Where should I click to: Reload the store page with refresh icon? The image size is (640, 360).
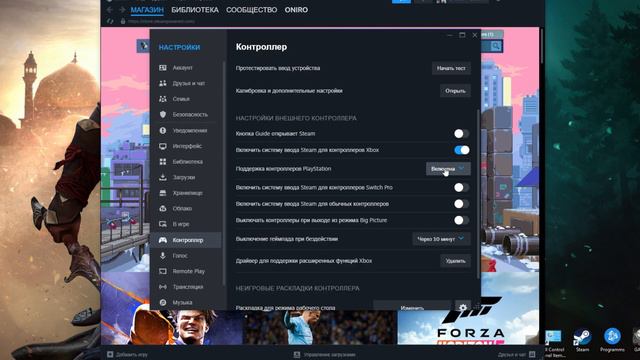tap(110, 21)
